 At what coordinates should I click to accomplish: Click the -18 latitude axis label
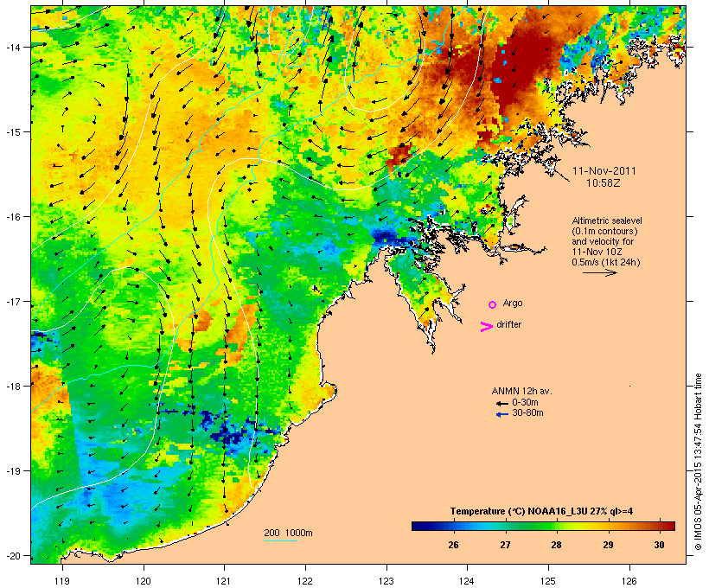12,386
